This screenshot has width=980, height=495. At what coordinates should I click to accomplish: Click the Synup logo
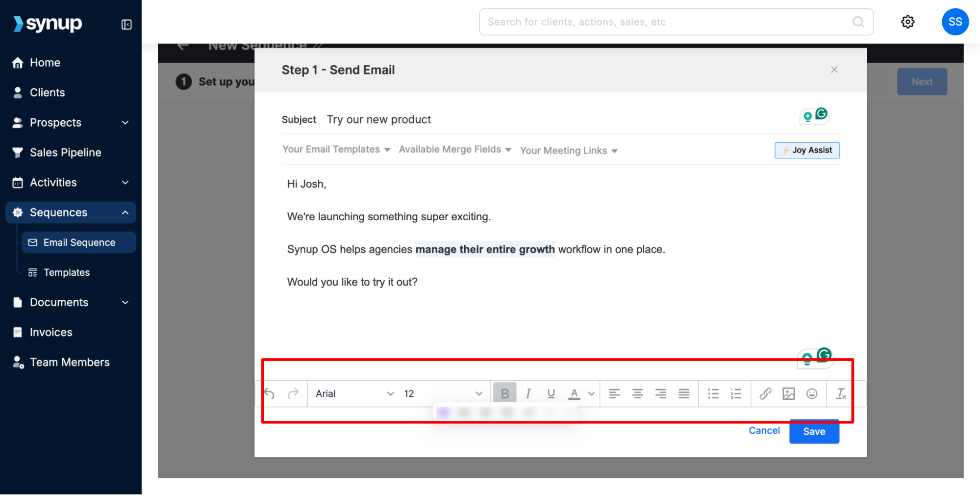coord(48,24)
